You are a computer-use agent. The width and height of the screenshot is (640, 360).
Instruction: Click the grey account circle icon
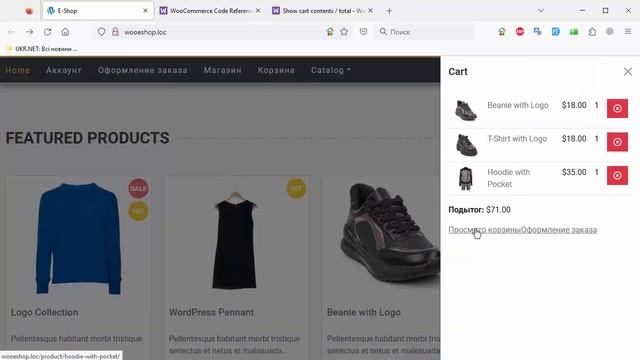click(x=610, y=31)
